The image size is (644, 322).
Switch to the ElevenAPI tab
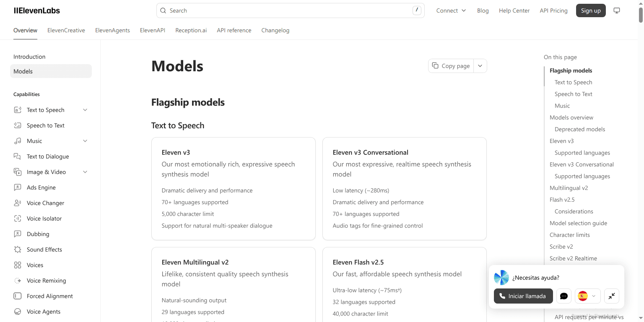pos(153,30)
